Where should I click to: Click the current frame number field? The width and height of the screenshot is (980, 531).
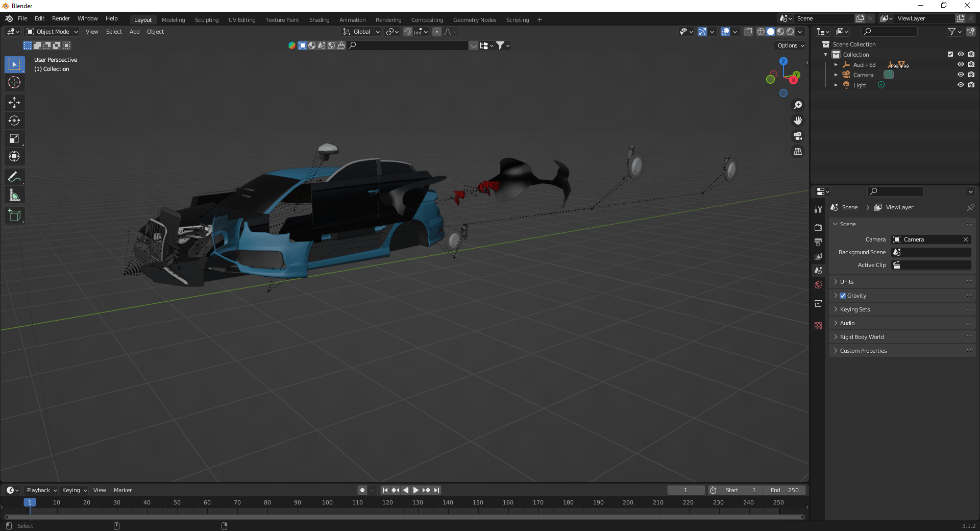pos(686,490)
